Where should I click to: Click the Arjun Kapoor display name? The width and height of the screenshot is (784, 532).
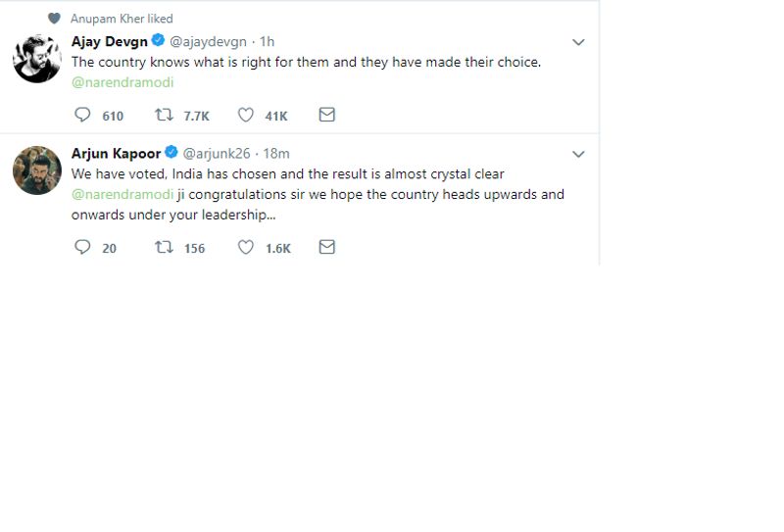coord(116,153)
